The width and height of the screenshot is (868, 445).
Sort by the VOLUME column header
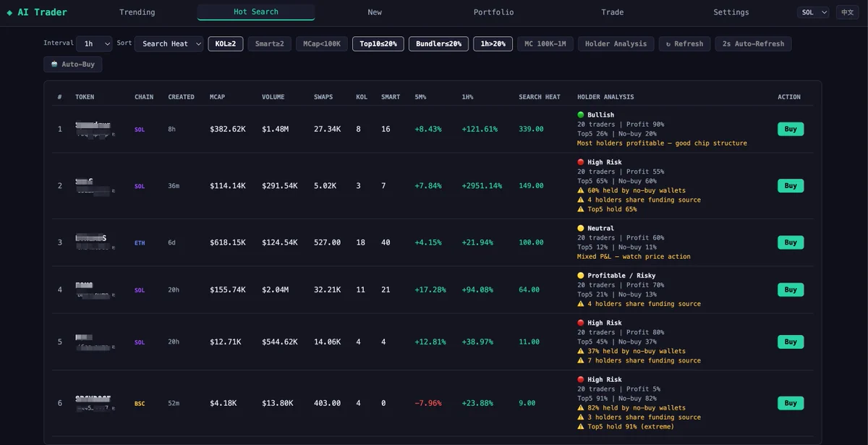(x=273, y=97)
